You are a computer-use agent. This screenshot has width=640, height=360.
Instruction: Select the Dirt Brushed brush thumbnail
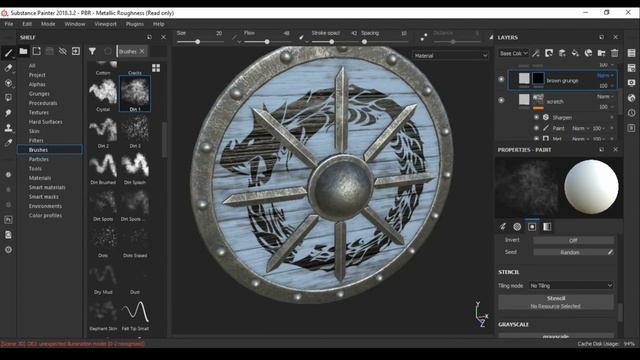coord(103,168)
